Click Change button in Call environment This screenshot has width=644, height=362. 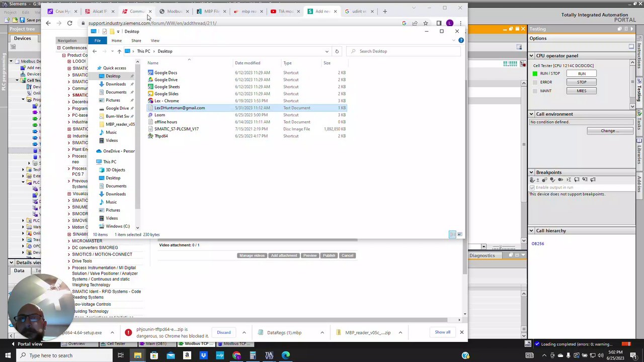(610, 131)
